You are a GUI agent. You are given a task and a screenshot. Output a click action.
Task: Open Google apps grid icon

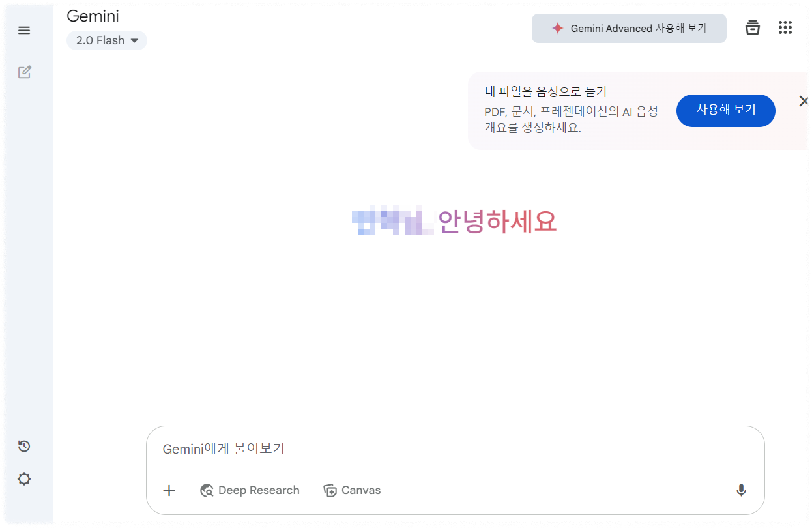click(785, 28)
